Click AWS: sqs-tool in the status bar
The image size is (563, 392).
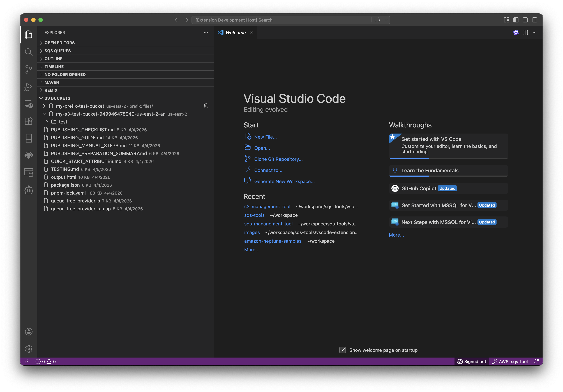(x=510, y=361)
